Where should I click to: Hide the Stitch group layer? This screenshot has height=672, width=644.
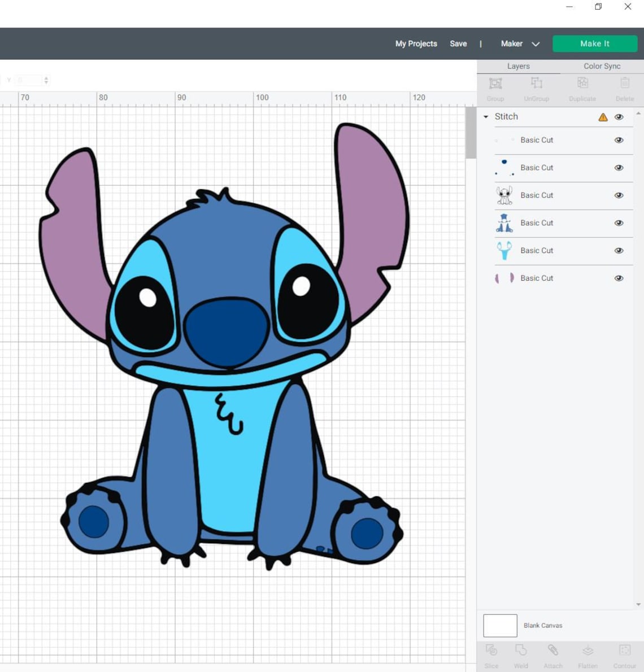(x=619, y=117)
